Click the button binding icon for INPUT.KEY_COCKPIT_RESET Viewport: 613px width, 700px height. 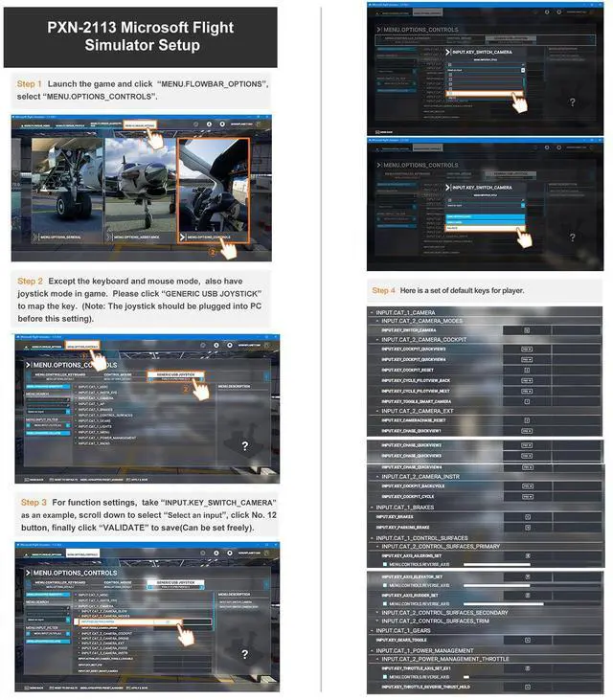click(x=527, y=370)
